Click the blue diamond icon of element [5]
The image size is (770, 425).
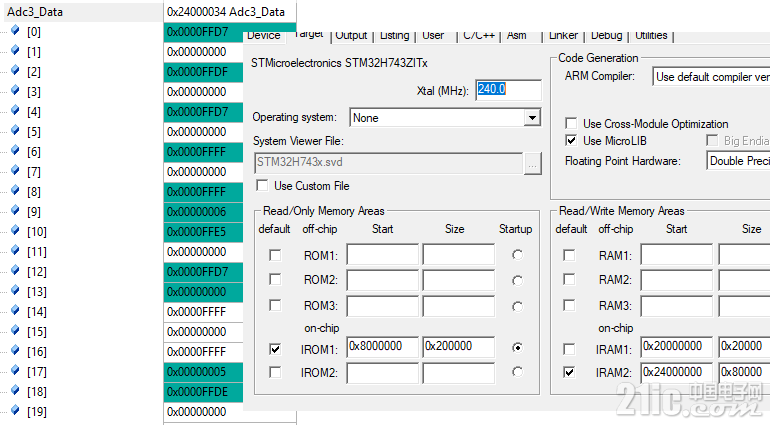coord(15,130)
